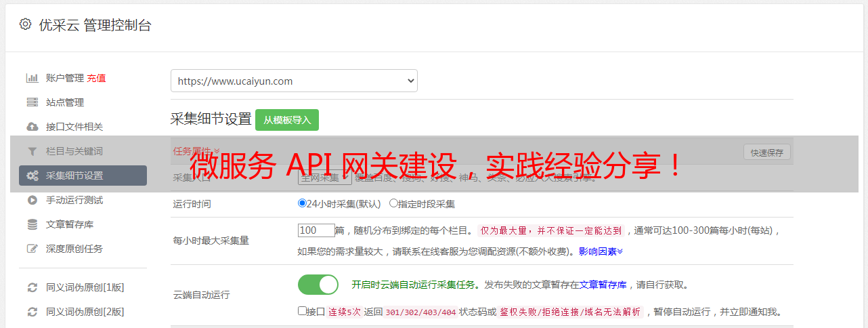This screenshot has height=328, width=868.
Task: Click the 每小时最大采集量 row label
Action: [211, 241]
